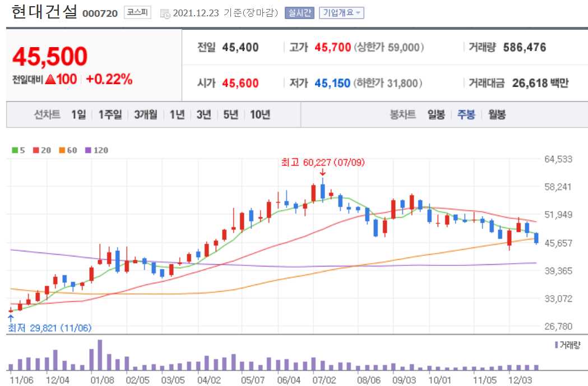Switch to the 주봉 weekly candle chart

point(466,114)
